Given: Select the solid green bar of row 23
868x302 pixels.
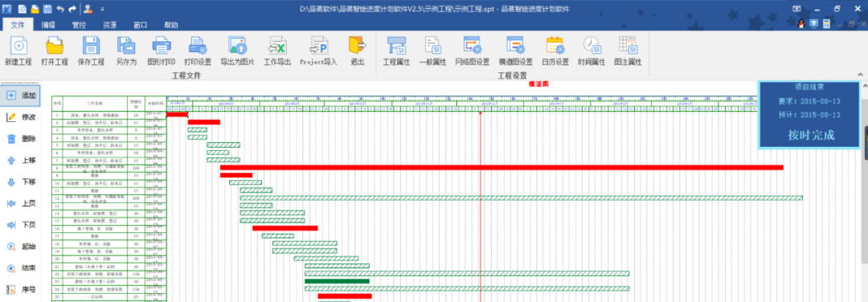Looking at the screenshot, I should point(337,281).
